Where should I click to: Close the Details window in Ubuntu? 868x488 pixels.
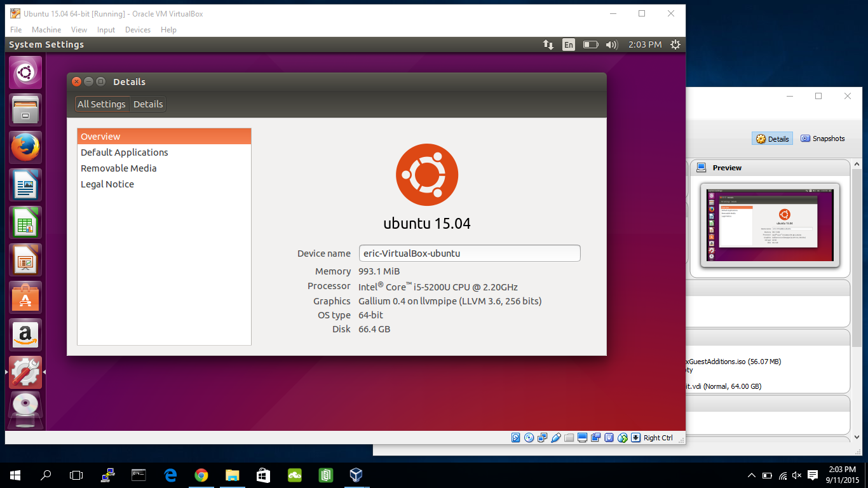76,81
